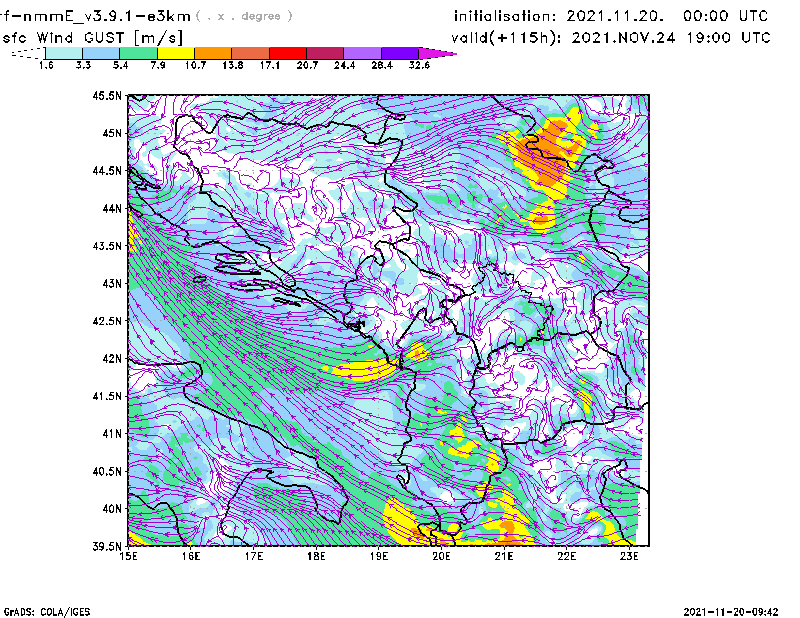800x618 pixels.
Task: Click latitude label 42N
Action: (112, 359)
